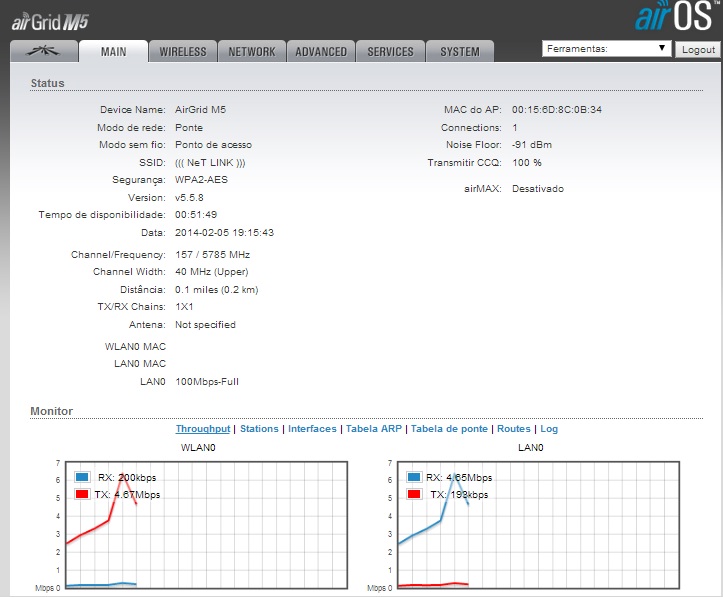Show the Tabela ARP link

click(374, 429)
